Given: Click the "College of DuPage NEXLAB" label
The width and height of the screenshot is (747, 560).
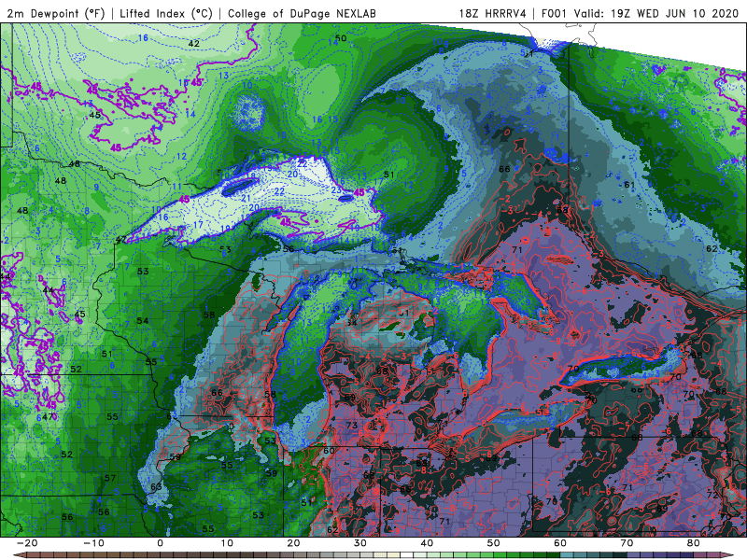Looking at the screenshot, I should (302, 13).
